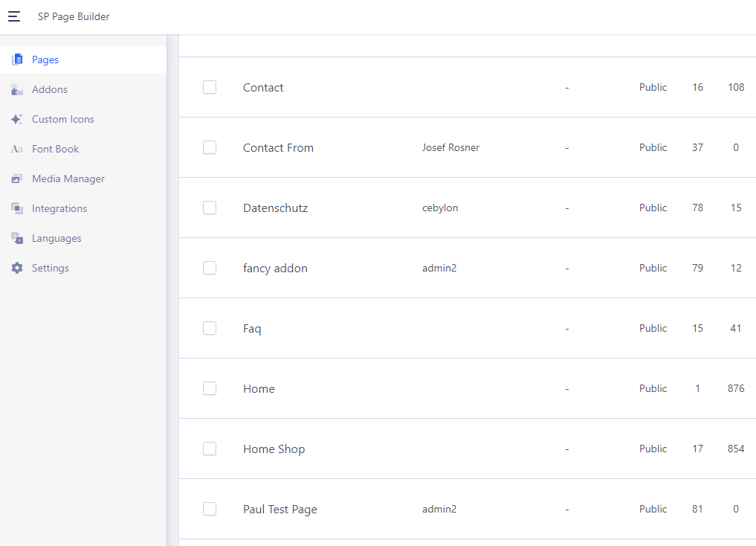This screenshot has width=756, height=546.
Task: Enable the Paul Test Page checkbox
Action: [210, 509]
